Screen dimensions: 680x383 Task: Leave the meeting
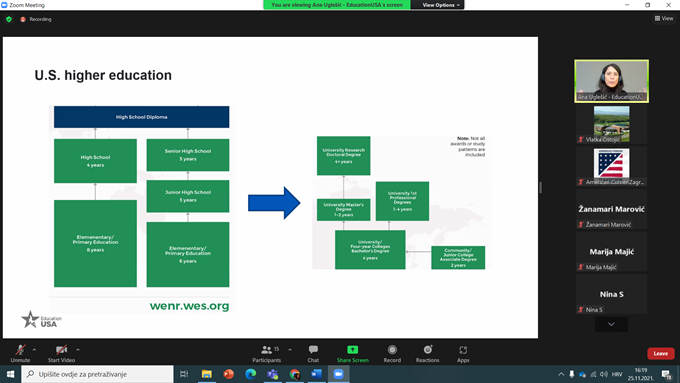(x=660, y=354)
